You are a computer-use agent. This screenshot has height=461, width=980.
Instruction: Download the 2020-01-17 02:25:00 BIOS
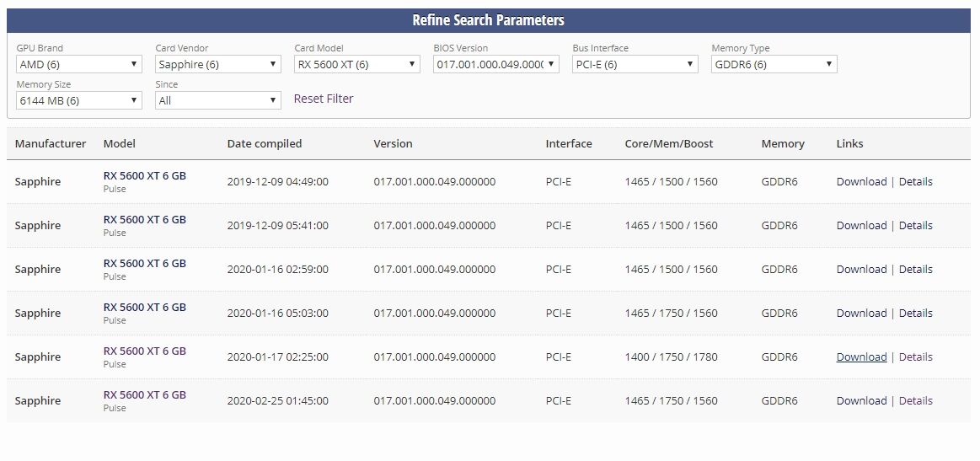click(861, 356)
